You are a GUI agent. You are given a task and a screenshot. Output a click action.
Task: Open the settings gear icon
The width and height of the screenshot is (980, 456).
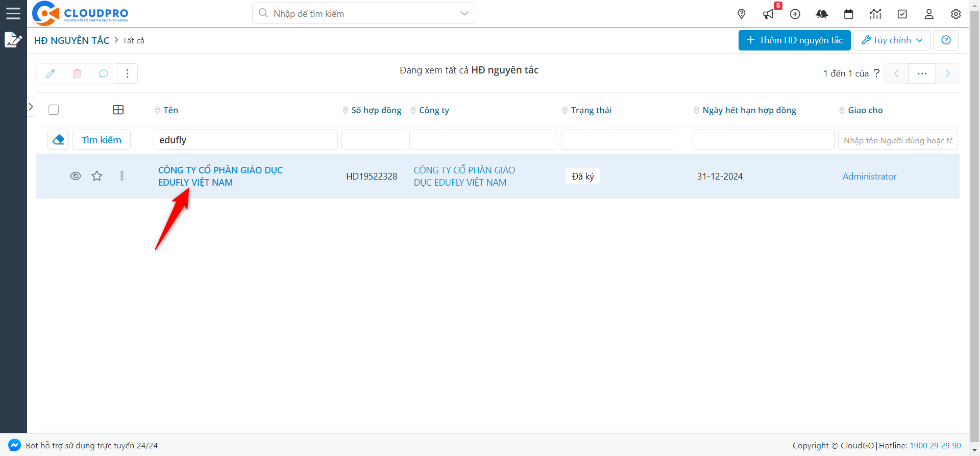point(956,14)
